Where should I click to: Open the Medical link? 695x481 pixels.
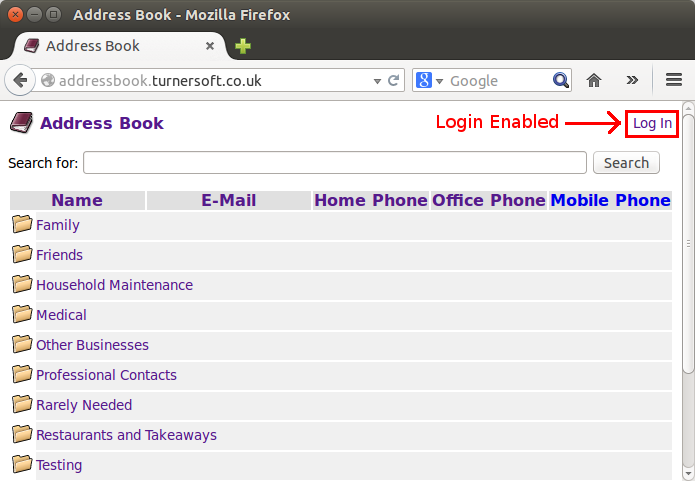point(61,315)
